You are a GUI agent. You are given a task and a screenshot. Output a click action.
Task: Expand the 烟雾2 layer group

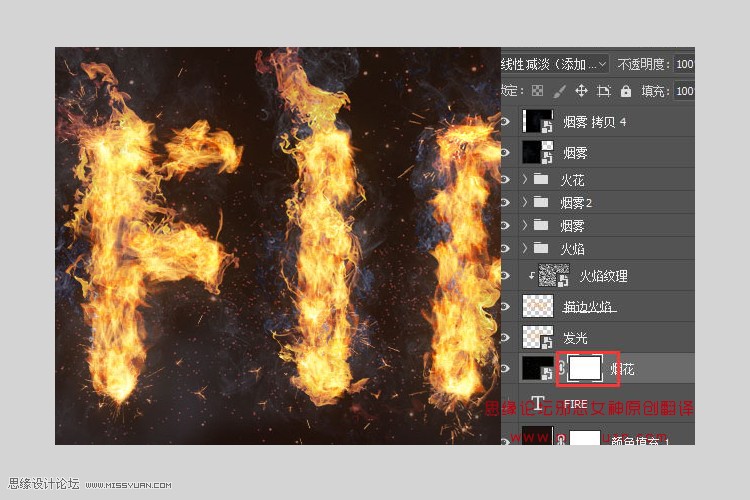tap(525, 202)
